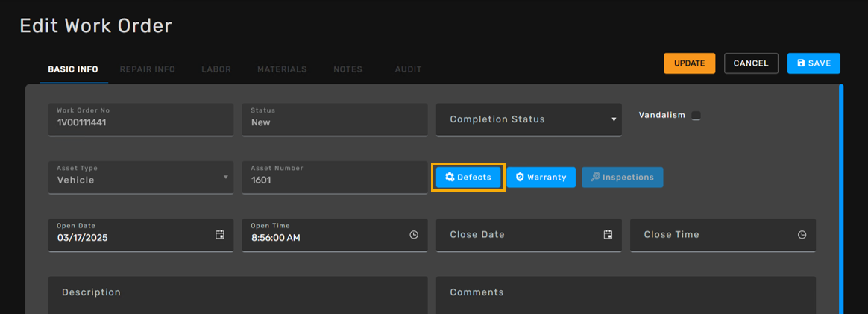The height and width of the screenshot is (314, 868).
Task: Open the Asset Type dropdown arrow
Action: click(x=225, y=178)
